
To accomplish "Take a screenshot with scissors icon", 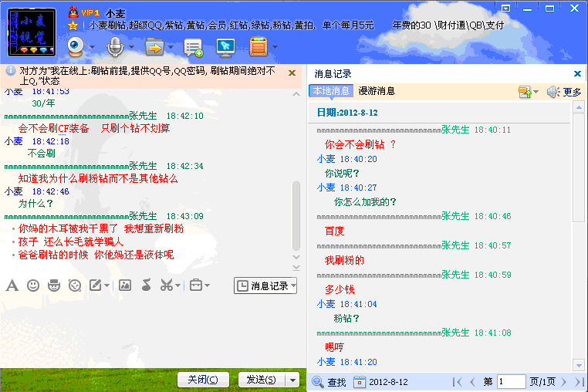I will pyautogui.click(x=167, y=286).
